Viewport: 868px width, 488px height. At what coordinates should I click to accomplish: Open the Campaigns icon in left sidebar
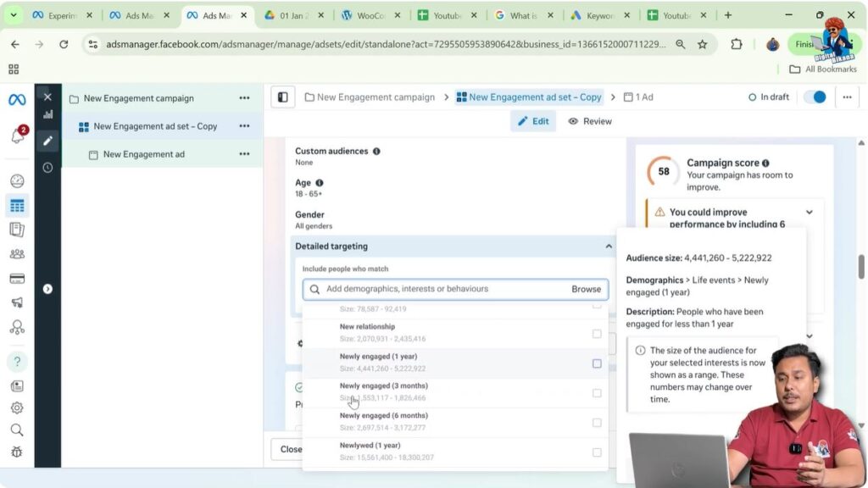pyautogui.click(x=18, y=204)
